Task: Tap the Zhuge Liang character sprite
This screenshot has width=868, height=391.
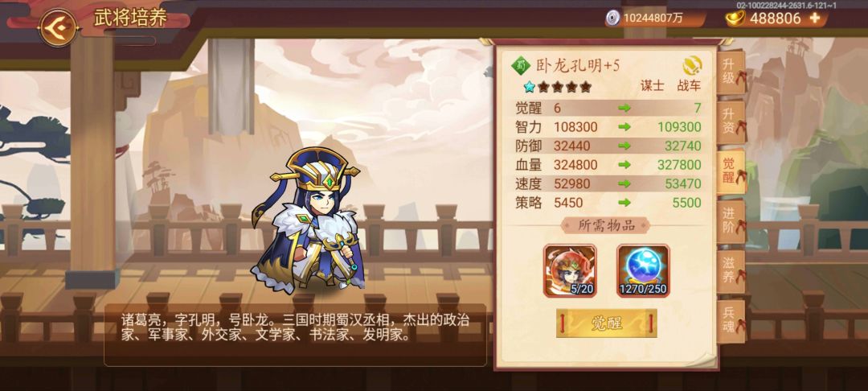Action: tap(308, 220)
